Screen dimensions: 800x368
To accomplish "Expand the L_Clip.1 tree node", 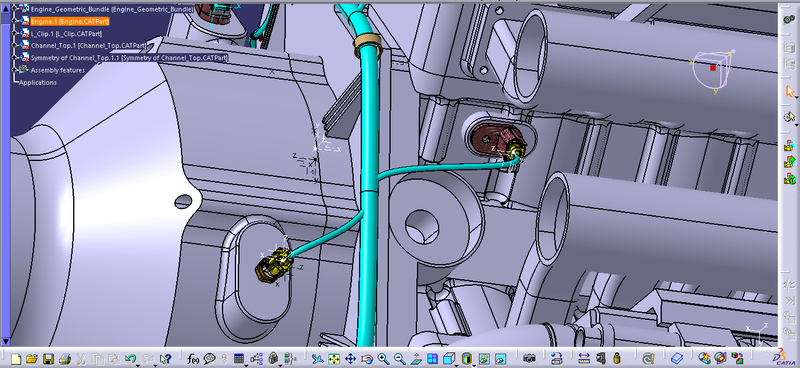I will pyautogui.click(x=15, y=33).
